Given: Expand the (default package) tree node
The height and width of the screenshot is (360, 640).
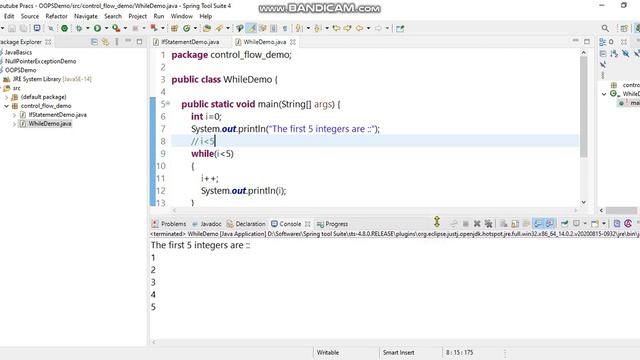Looking at the screenshot, I should pos(6,97).
